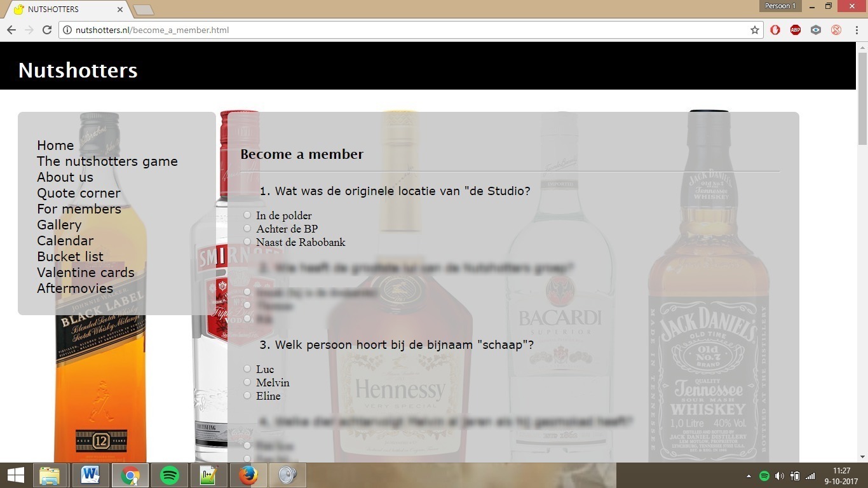This screenshot has height=488, width=868.
Task: Open the clock showing 11:27
Action: (841, 476)
